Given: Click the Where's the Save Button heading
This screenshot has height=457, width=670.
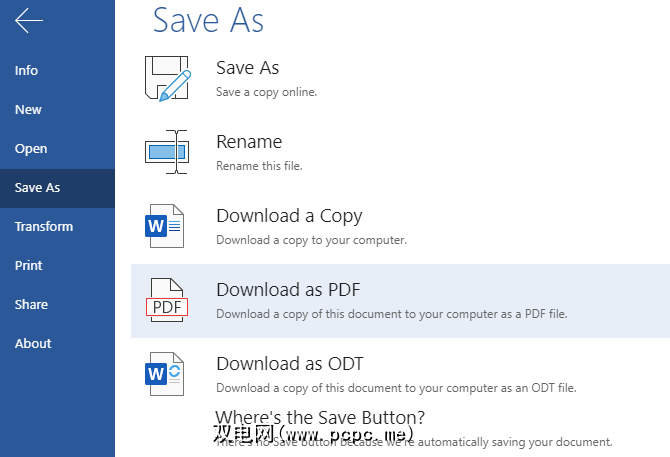Looking at the screenshot, I should tap(321, 417).
